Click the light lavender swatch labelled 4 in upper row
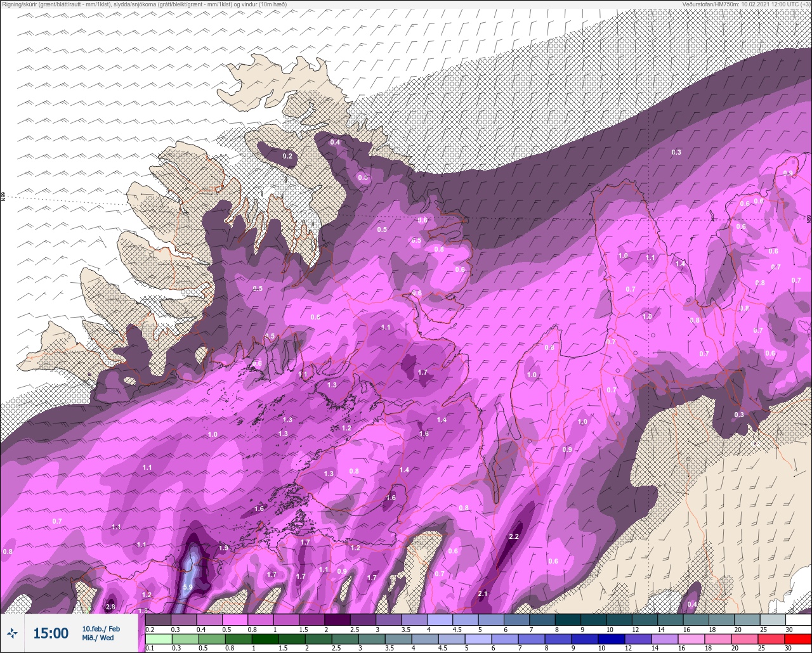Screen dimensions: 812x653 tap(440, 619)
